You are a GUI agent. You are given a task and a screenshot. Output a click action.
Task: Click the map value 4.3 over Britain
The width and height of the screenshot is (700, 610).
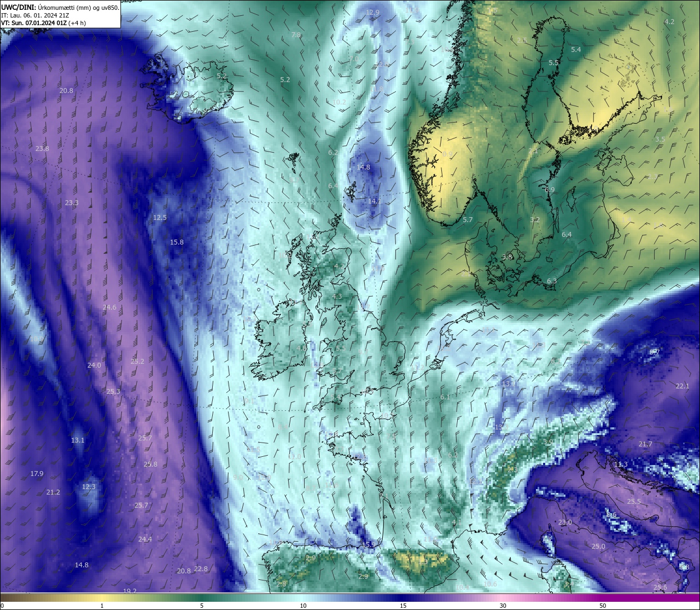pos(337,297)
